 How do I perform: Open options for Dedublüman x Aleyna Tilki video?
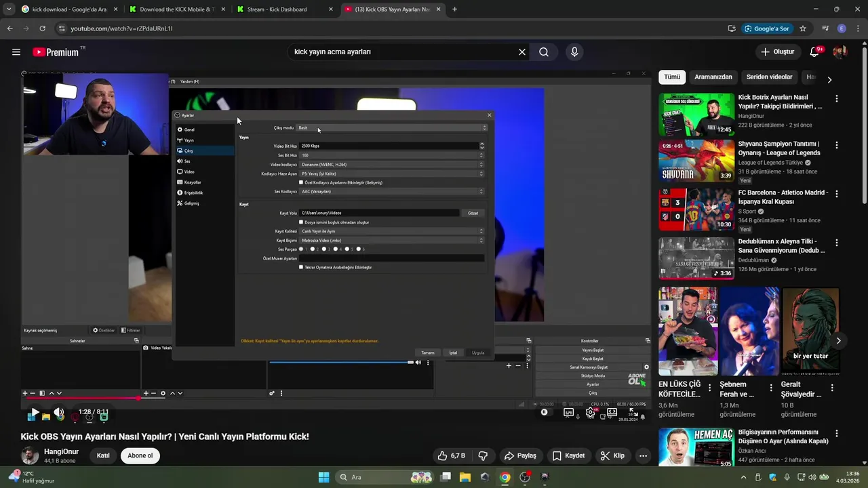[x=836, y=243]
